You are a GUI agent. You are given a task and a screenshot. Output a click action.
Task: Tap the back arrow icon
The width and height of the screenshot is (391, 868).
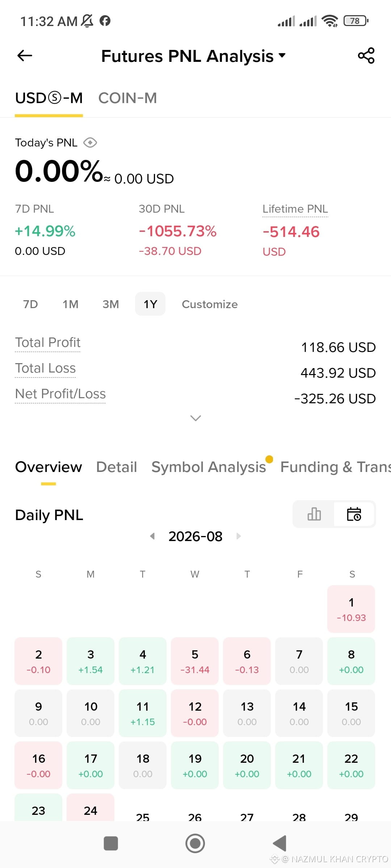(25, 56)
